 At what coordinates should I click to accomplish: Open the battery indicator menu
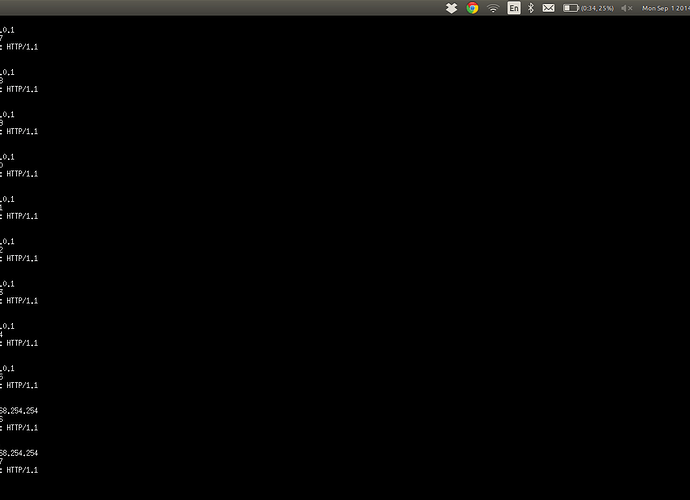(571, 8)
